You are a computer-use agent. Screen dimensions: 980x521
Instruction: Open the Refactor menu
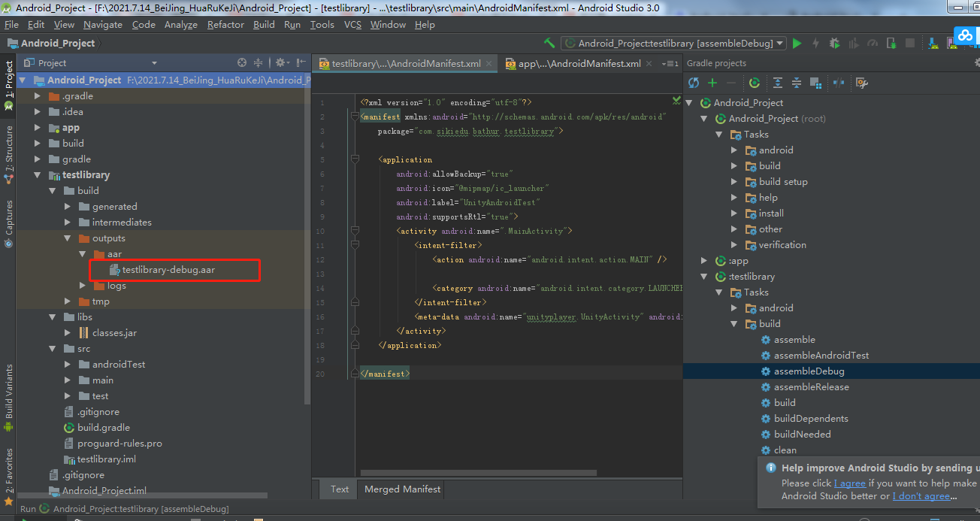pyautogui.click(x=225, y=25)
